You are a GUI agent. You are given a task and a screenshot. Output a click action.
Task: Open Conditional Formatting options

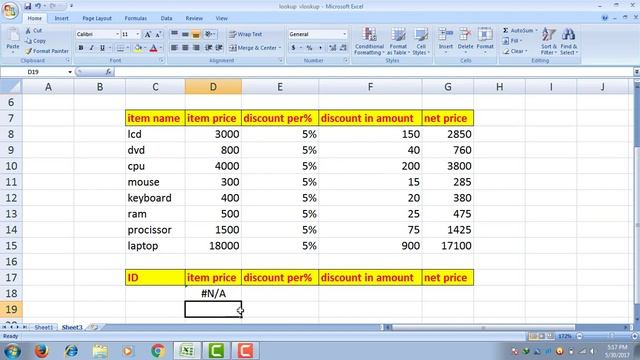pyautogui.click(x=369, y=41)
